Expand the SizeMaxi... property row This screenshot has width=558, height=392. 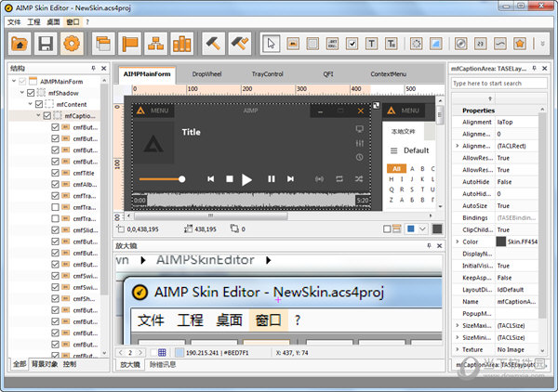pos(458,325)
